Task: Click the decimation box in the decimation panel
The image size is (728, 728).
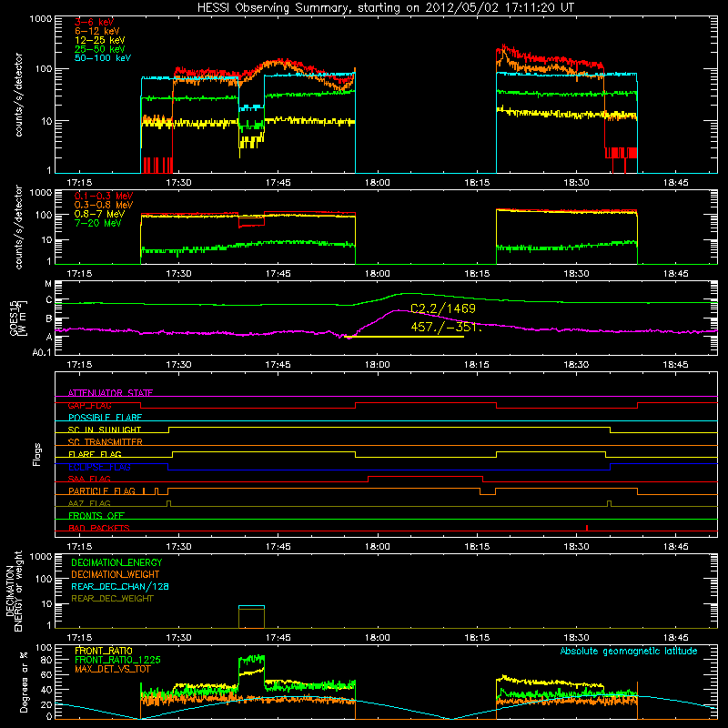Action: click(x=252, y=617)
